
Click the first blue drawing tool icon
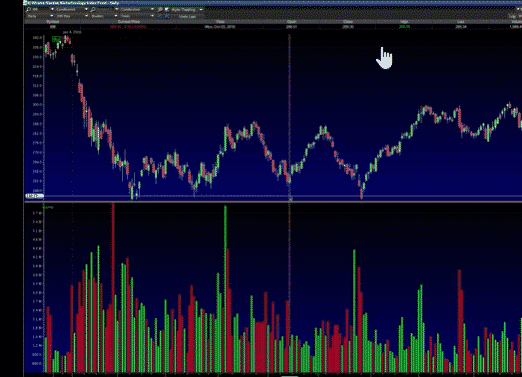(x=160, y=16)
